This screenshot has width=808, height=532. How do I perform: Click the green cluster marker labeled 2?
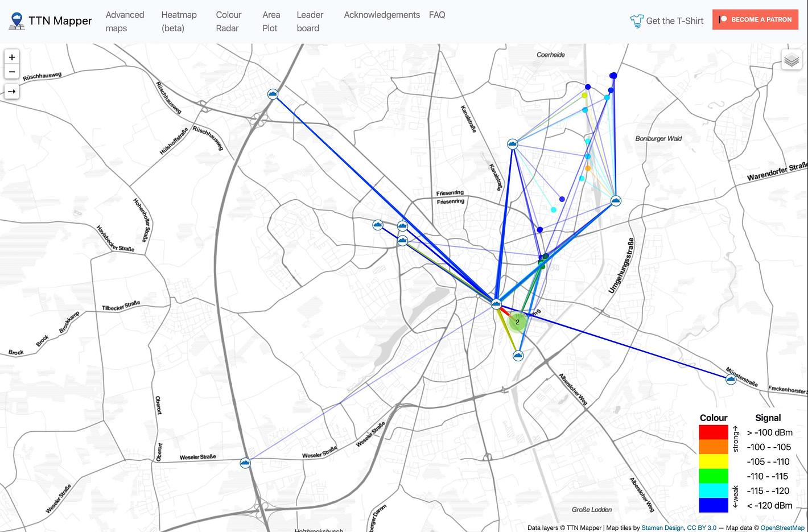point(517,322)
